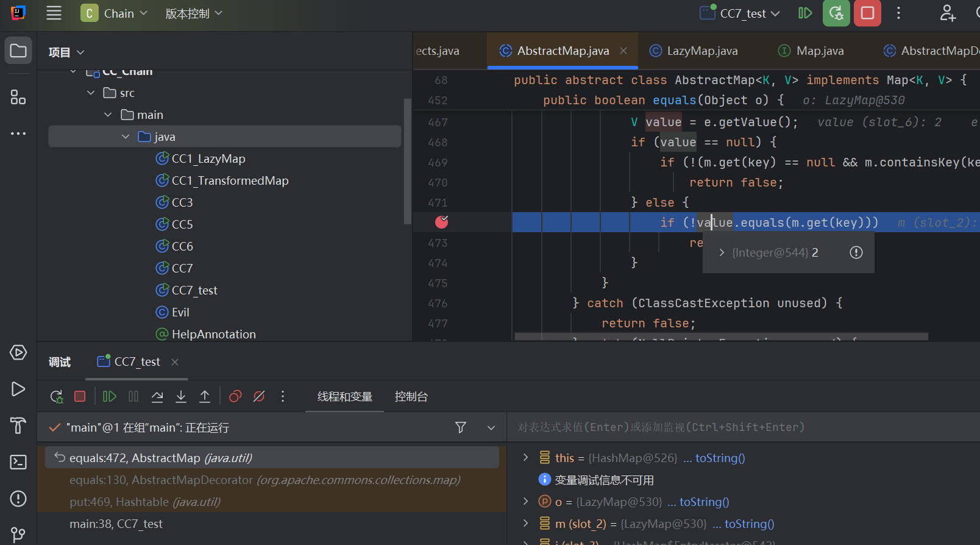This screenshot has width=980, height=545.
Task: Open the Run tool window
Action: (x=18, y=389)
